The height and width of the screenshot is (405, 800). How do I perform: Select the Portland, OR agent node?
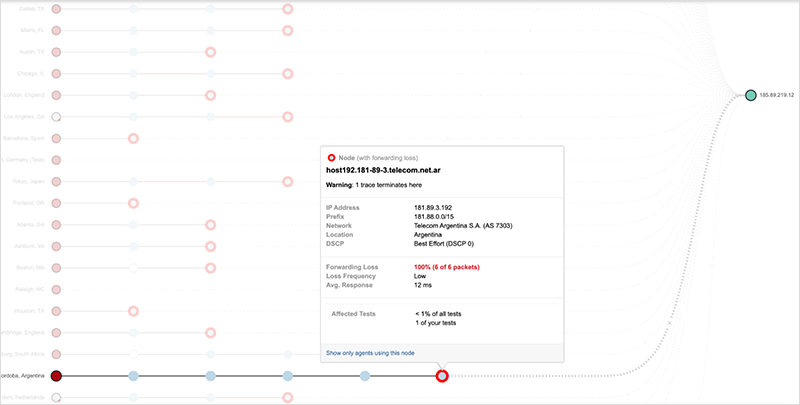(x=57, y=203)
